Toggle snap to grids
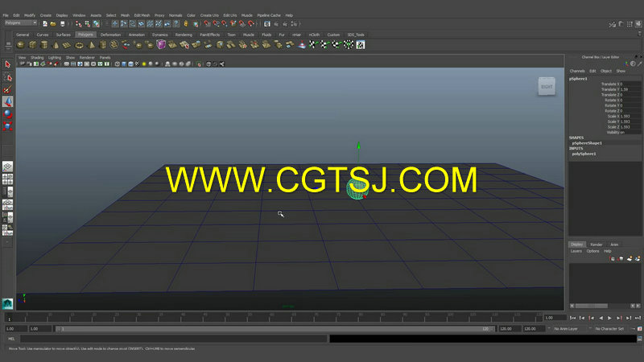Screen dimensions: 644x362 pos(207,24)
